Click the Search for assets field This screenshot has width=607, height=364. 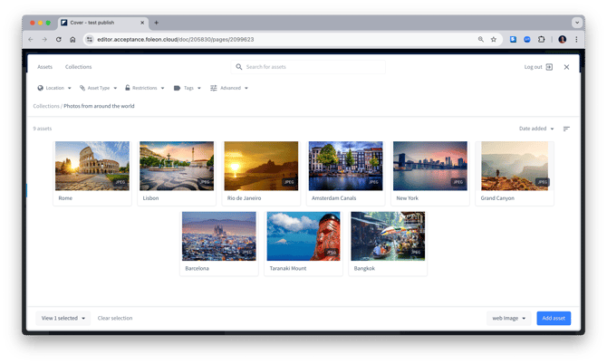click(308, 67)
